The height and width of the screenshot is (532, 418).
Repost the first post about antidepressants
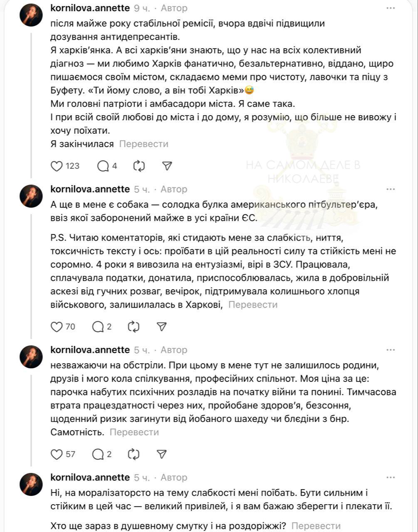139,166
